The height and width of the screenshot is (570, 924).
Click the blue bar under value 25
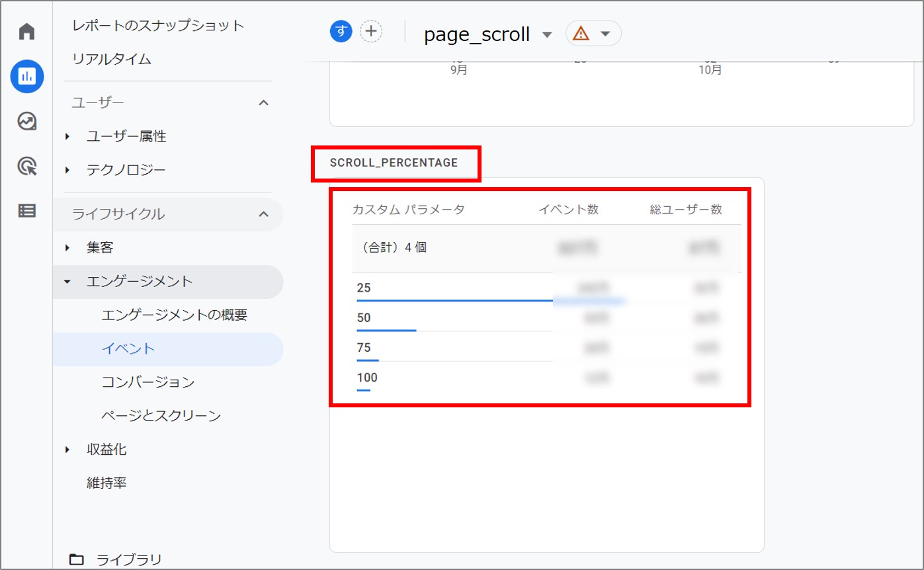click(x=491, y=300)
